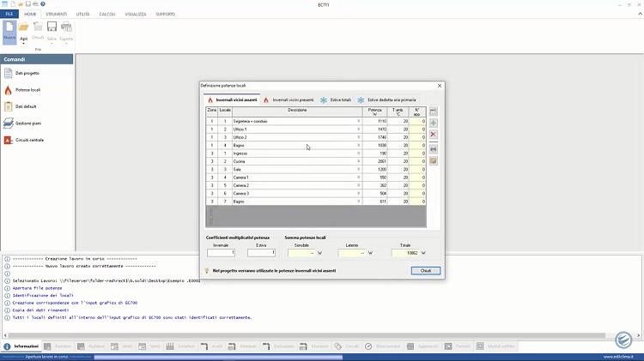Click the print icon in the dialog
The height and width of the screenshot is (361, 644).
434,148
